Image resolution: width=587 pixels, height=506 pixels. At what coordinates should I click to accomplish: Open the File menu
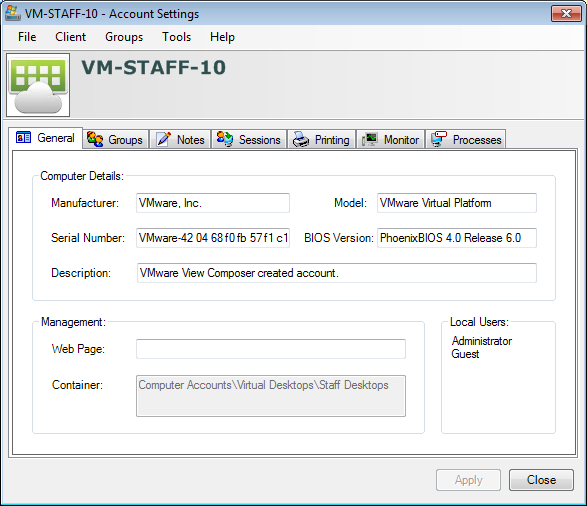27,37
